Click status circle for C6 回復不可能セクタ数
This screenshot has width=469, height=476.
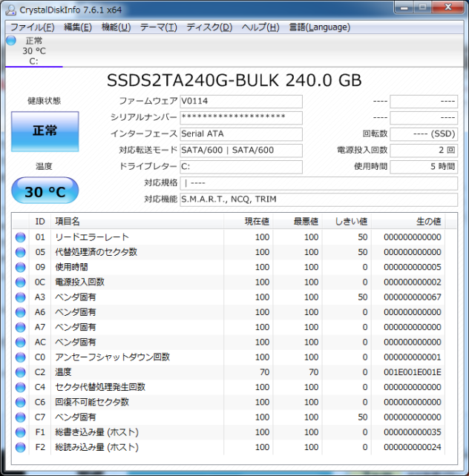[21, 403]
